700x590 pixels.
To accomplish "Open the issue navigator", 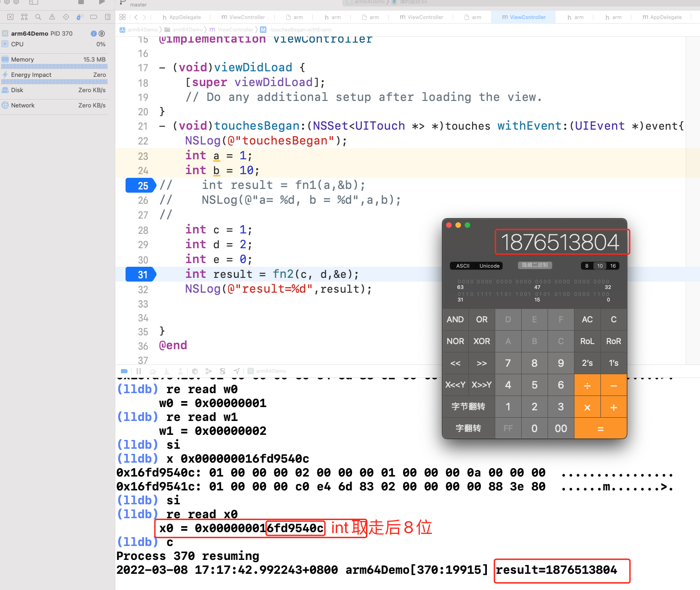I will point(52,17).
